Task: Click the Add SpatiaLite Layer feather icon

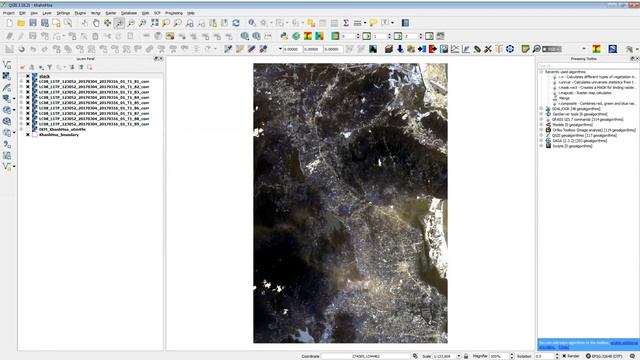Action: [7, 87]
